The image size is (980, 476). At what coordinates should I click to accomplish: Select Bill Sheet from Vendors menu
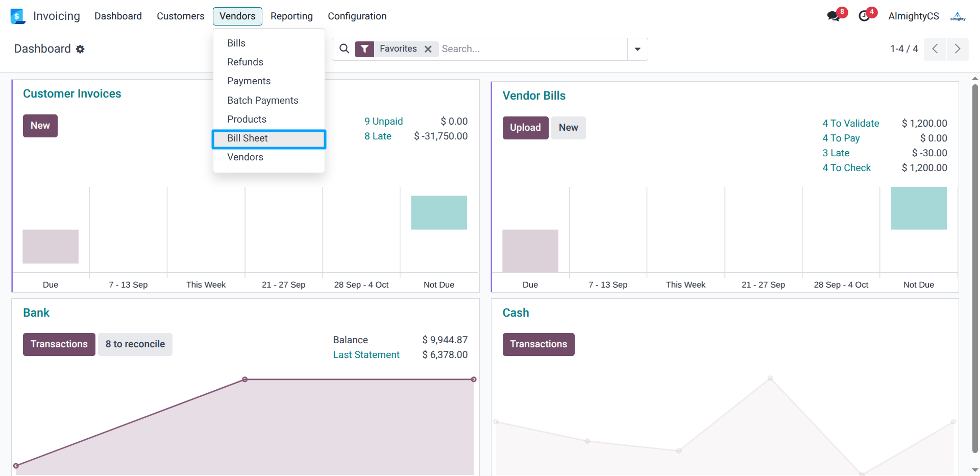pos(248,138)
